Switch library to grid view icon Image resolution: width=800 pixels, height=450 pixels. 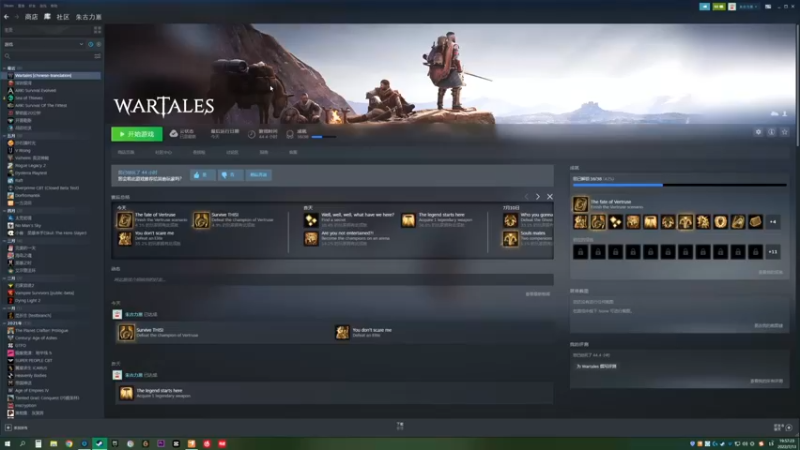[97, 30]
